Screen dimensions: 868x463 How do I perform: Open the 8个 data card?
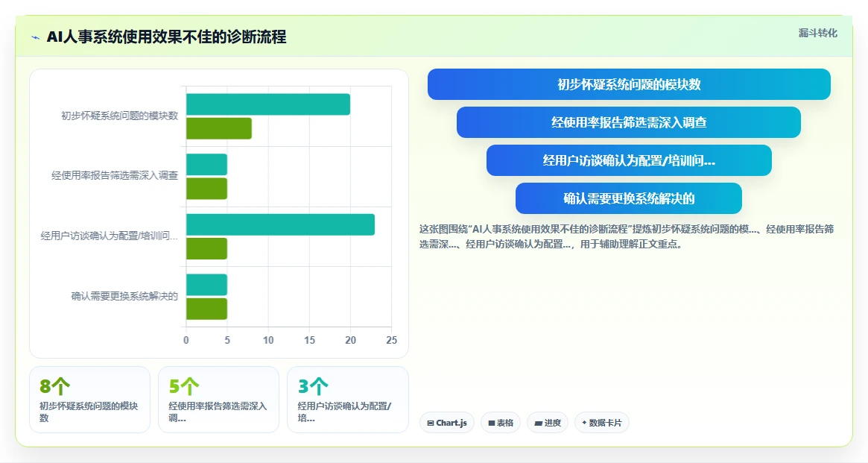89,400
